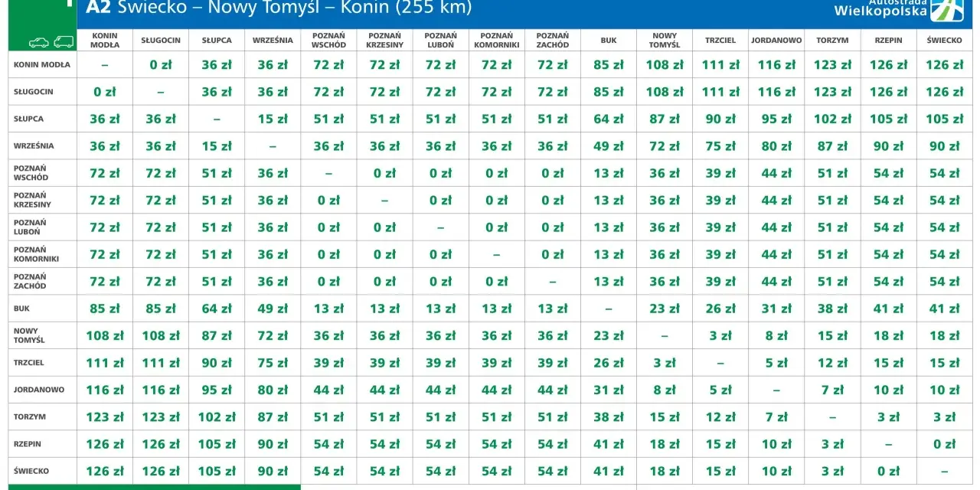Click the delivery van icon

63,42
